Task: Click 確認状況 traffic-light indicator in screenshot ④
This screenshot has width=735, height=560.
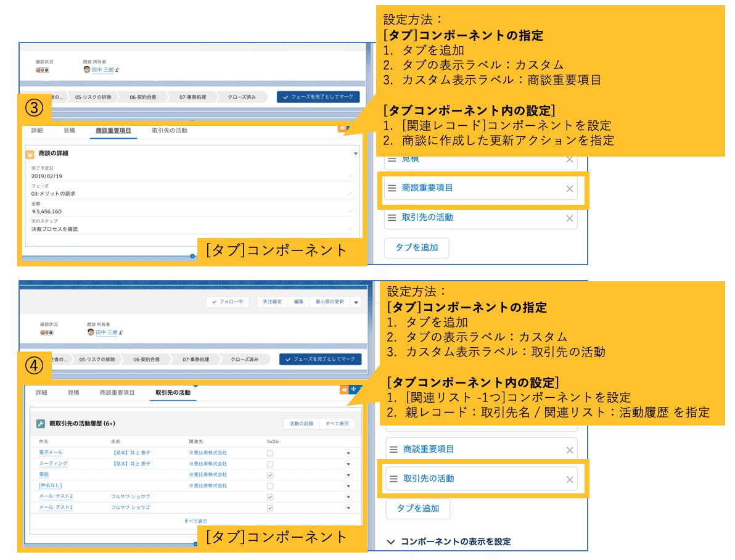Action: click(x=46, y=332)
